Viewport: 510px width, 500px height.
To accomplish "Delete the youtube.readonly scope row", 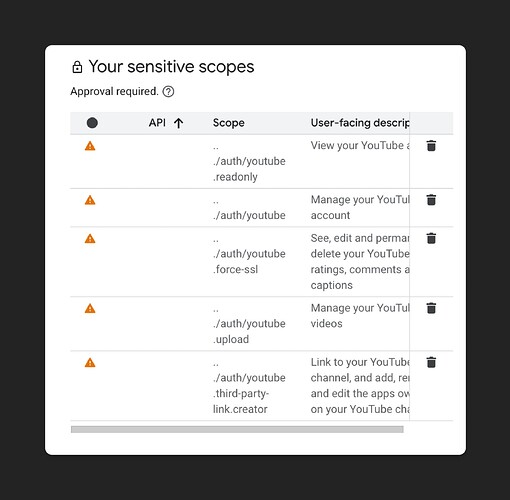I will pos(431,146).
